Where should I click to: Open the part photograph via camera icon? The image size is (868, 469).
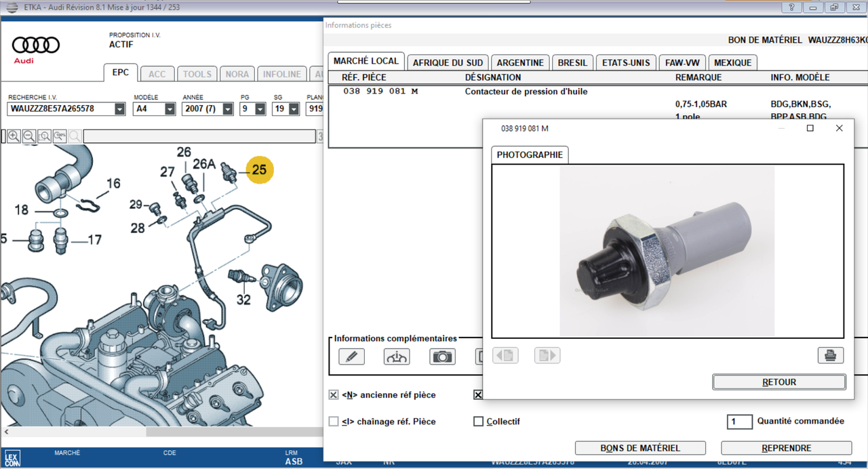pyautogui.click(x=442, y=356)
